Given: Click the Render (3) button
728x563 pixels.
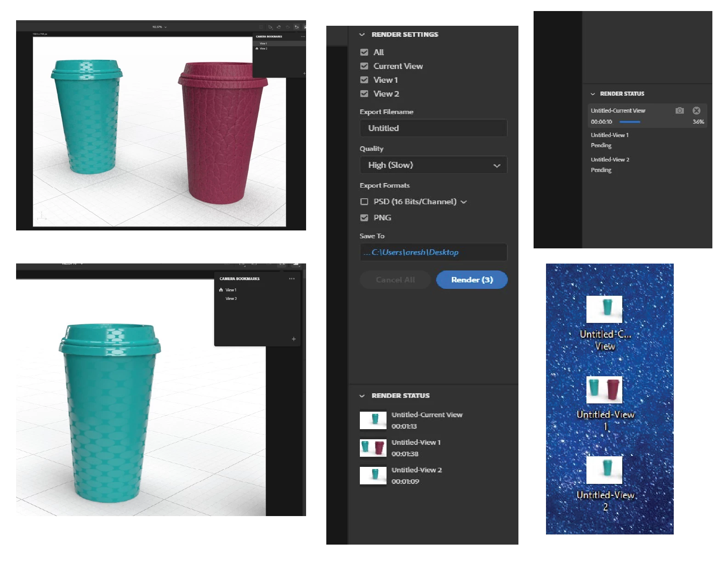Looking at the screenshot, I should tap(472, 280).
